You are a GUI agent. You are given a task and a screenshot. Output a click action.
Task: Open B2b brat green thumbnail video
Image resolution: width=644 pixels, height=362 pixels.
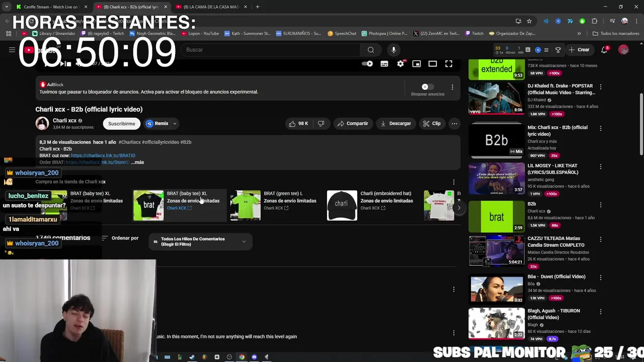(497, 217)
